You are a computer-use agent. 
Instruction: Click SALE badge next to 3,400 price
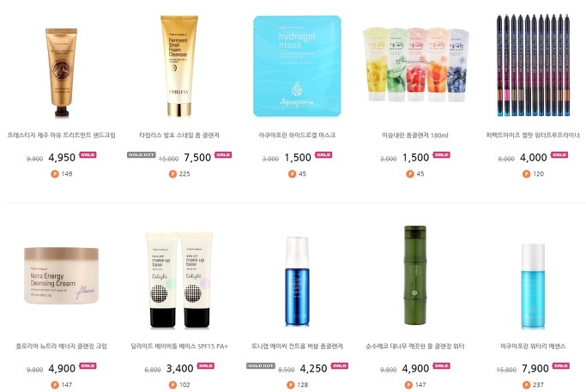[206, 366]
